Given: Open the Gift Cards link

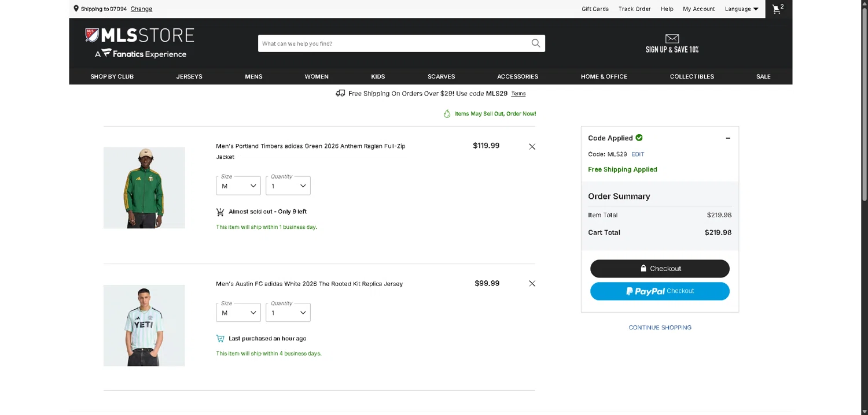Looking at the screenshot, I should pyautogui.click(x=595, y=9).
